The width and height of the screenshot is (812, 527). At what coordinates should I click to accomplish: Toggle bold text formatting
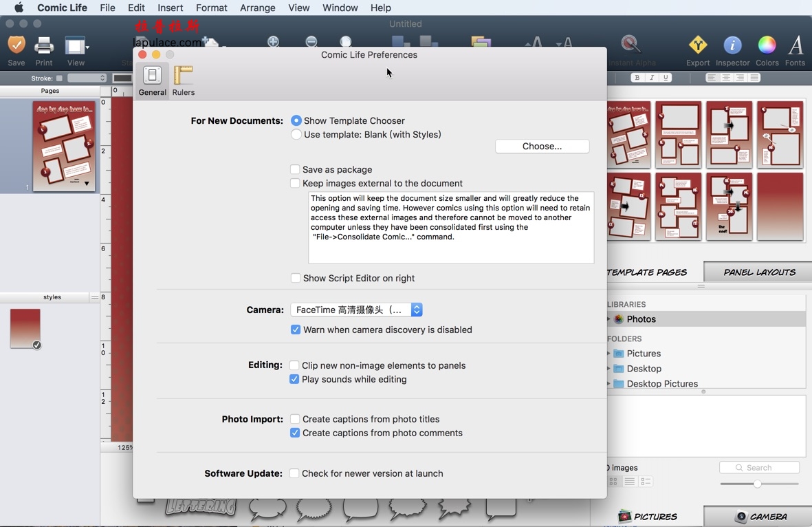point(637,78)
